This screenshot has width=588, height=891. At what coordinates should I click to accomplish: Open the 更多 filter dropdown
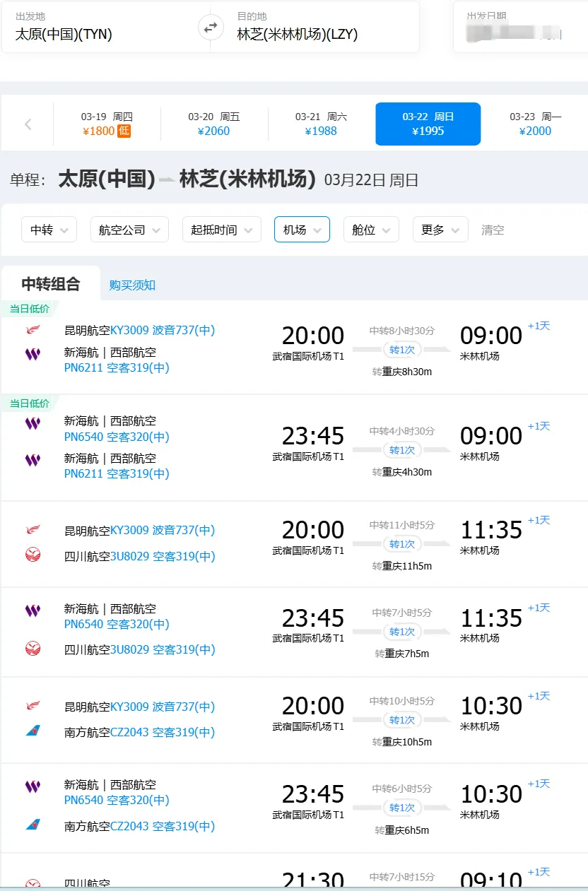point(440,230)
